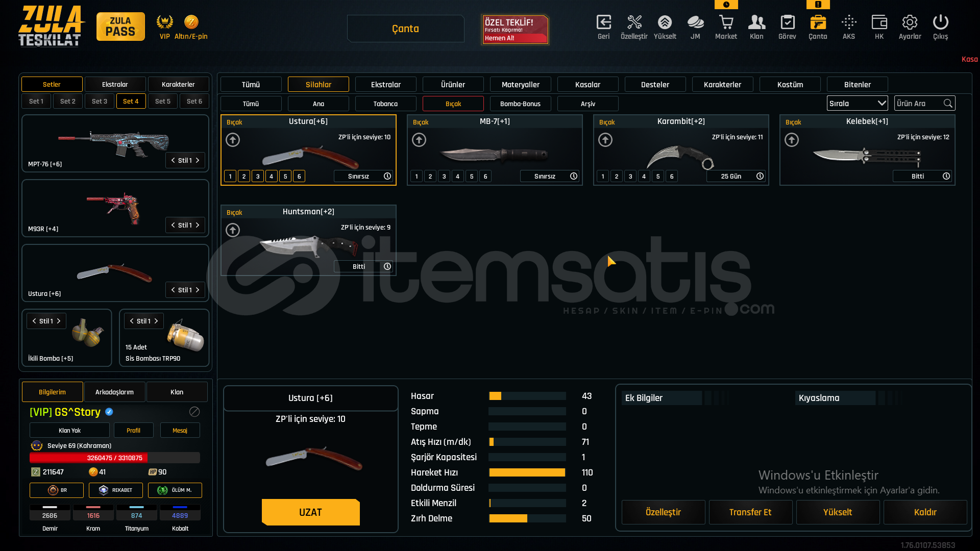The width and height of the screenshot is (980, 551).
Task: Select the Tabanca weapon filter tab
Action: pos(385,104)
